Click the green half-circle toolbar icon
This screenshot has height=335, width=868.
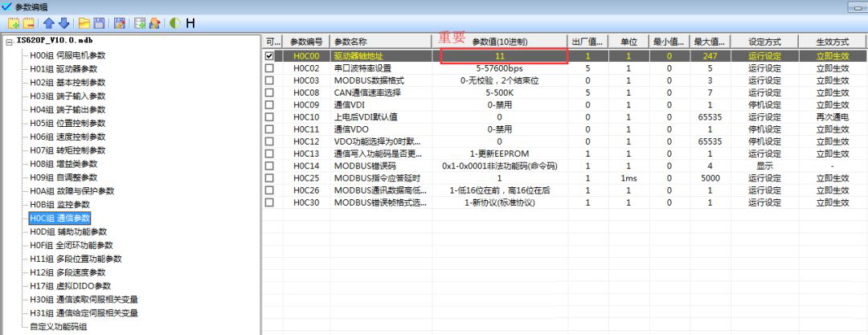174,23
